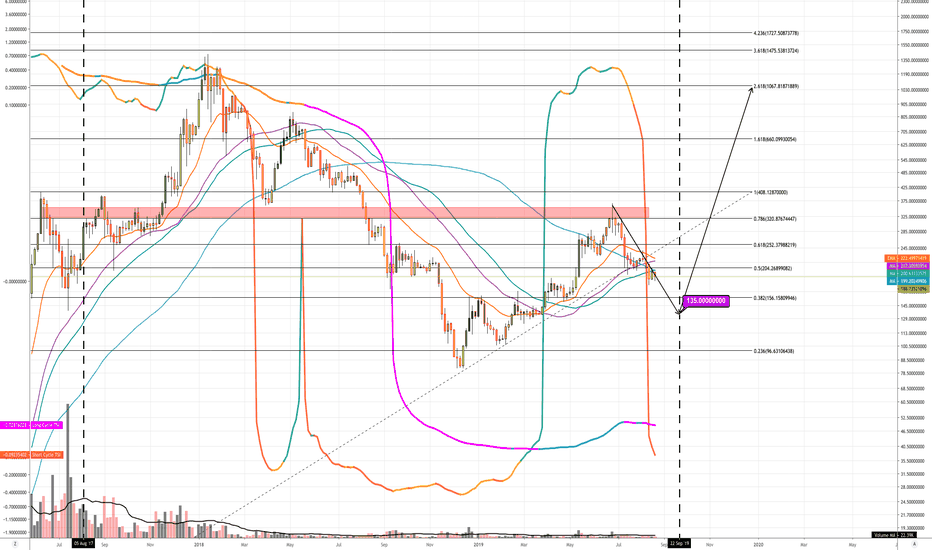Select the 0.618(252.37988219) Fibonacci level label
This screenshot has width=932, height=550.
774,245
